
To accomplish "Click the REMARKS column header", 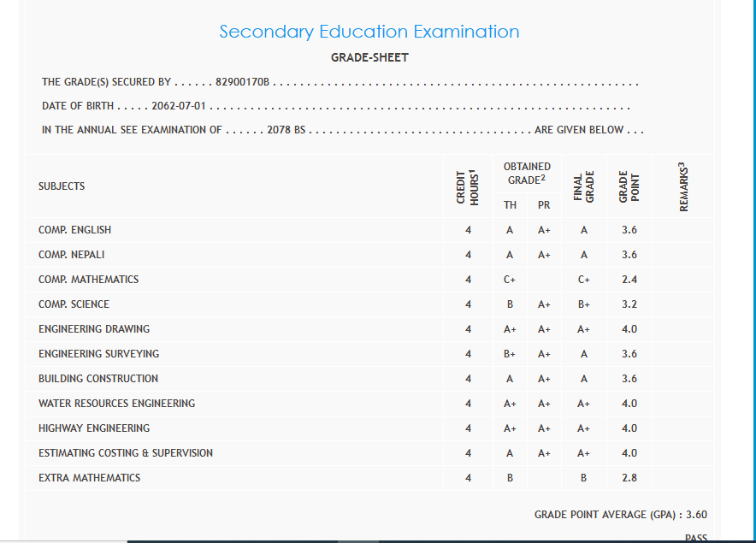I will 683,186.
